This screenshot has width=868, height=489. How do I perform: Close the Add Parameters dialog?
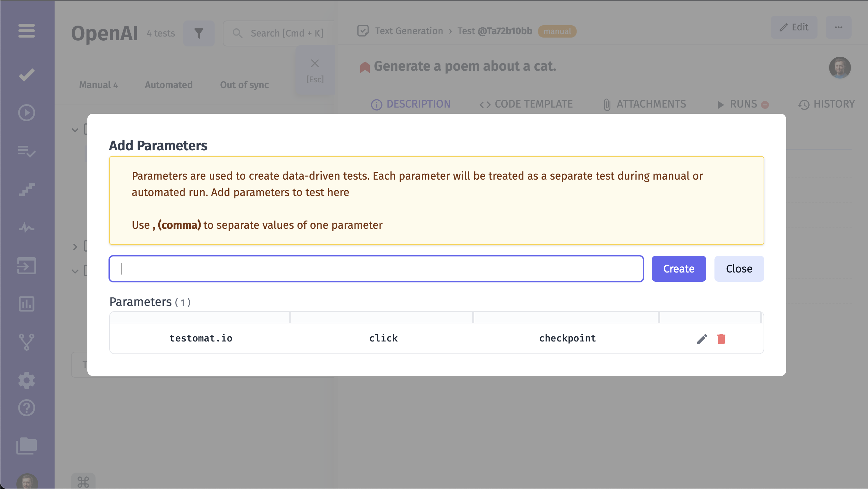click(x=739, y=268)
